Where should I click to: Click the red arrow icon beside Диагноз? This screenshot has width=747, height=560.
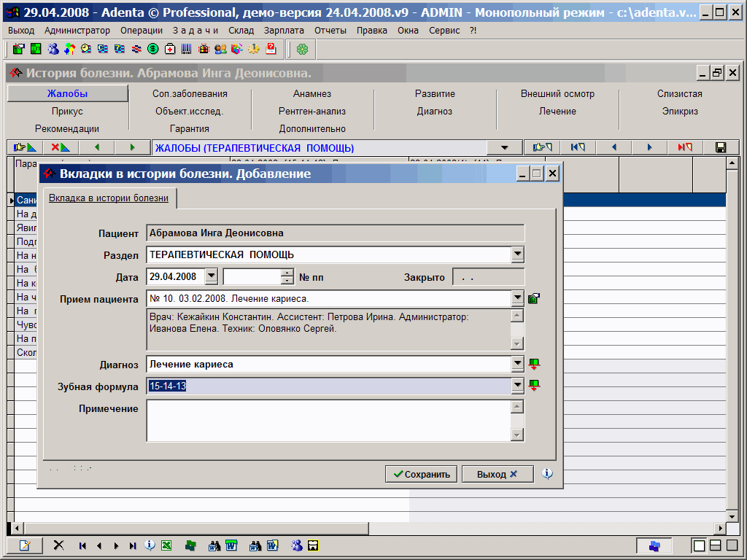click(534, 364)
